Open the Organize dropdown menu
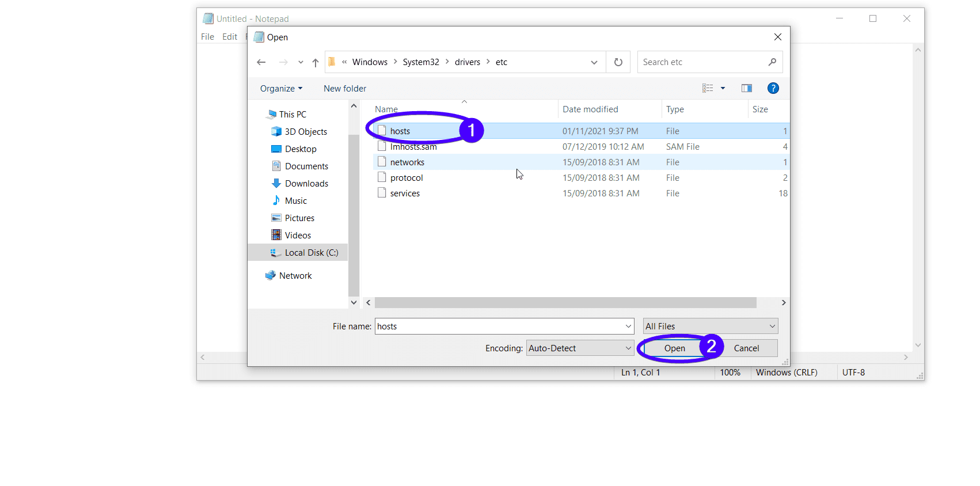The height and width of the screenshot is (486, 980). pos(281,89)
